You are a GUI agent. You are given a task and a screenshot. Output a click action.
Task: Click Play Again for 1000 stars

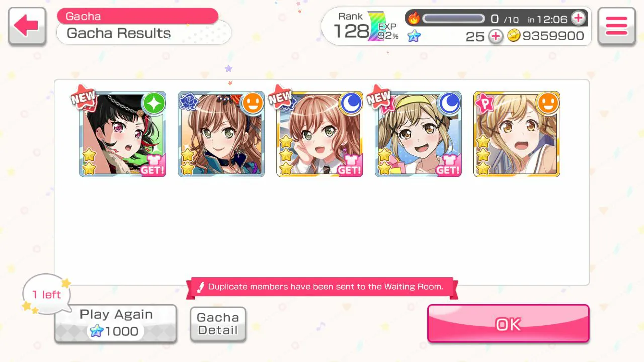(x=116, y=324)
